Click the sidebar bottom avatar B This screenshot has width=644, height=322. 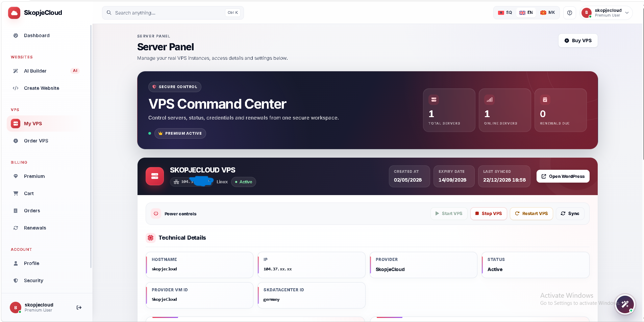click(x=16, y=307)
